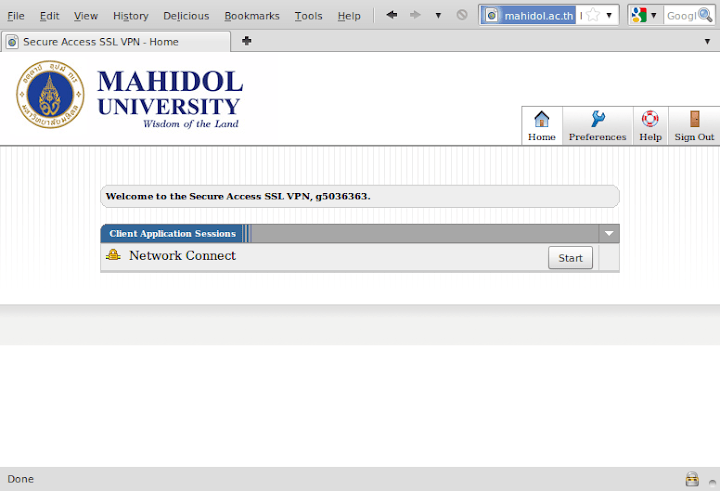Image resolution: width=720 pixels, height=491 pixels.
Task: Open the address bar history dropdown
Action: click(609, 16)
